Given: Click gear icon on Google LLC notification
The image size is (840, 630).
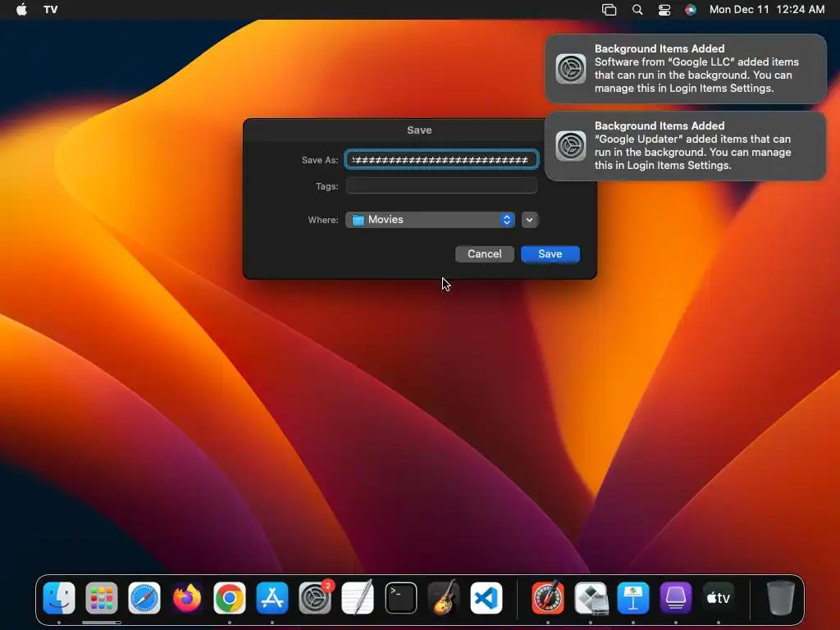Looking at the screenshot, I should (571, 69).
